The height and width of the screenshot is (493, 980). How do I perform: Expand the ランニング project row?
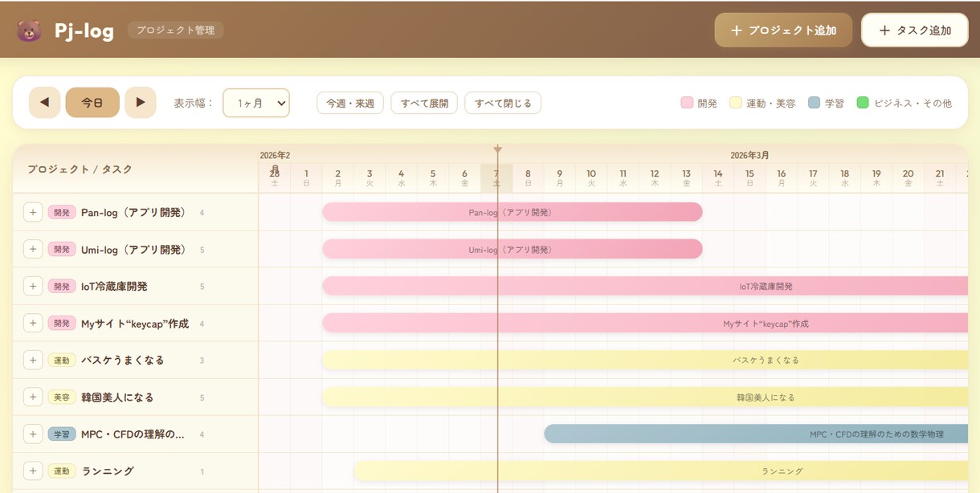point(33,471)
